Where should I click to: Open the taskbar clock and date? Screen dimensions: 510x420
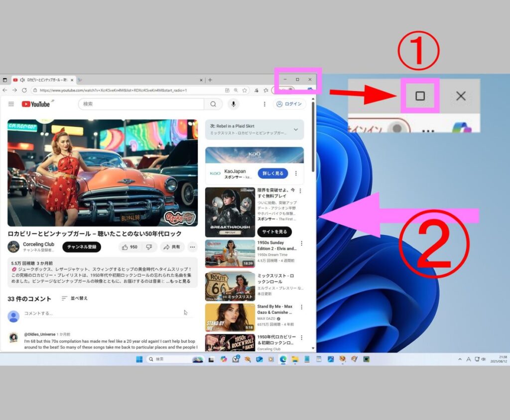pyautogui.click(x=499, y=359)
